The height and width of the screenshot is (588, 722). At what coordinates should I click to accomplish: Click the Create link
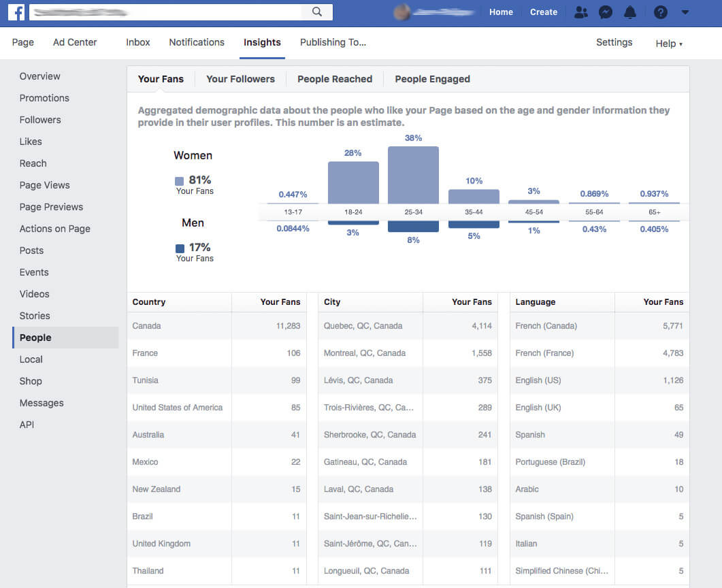pyautogui.click(x=543, y=12)
